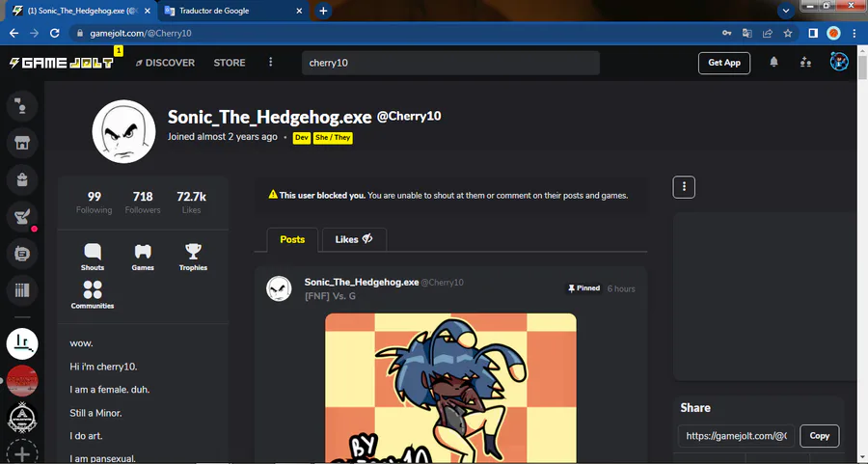
Task: Open the black emblem community in sidebar
Action: 22,418
